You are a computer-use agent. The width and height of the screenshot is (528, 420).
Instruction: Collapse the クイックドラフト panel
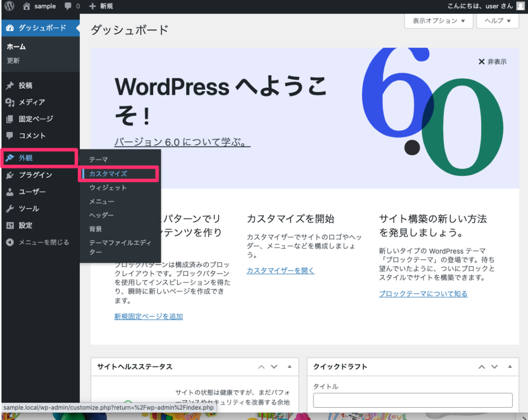[510, 366]
